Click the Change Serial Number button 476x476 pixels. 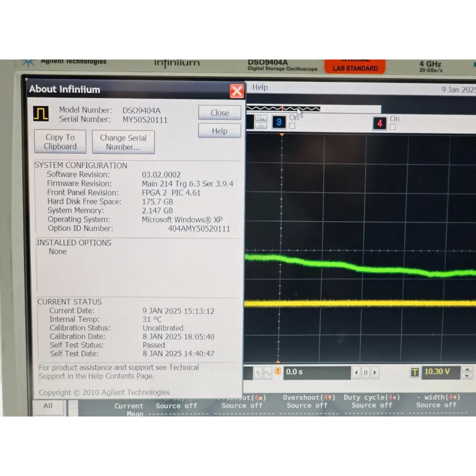click(x=123, y=142)
